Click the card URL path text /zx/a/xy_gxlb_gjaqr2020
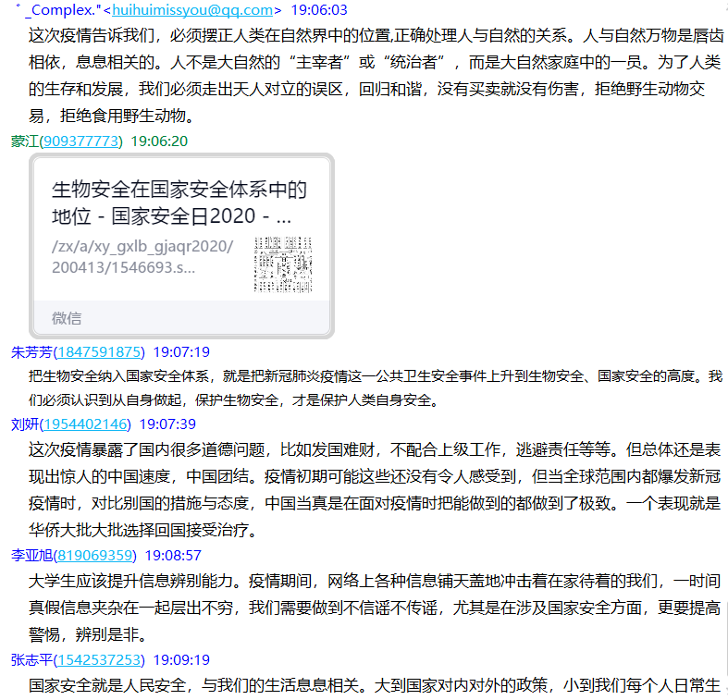Viewport: 728px width, 700px height. [x=143, y=246]
